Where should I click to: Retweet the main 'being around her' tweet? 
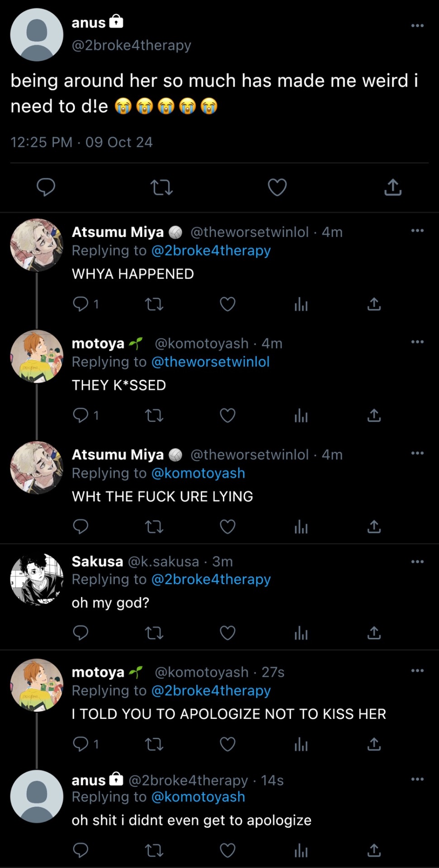(x=161, y=187)
